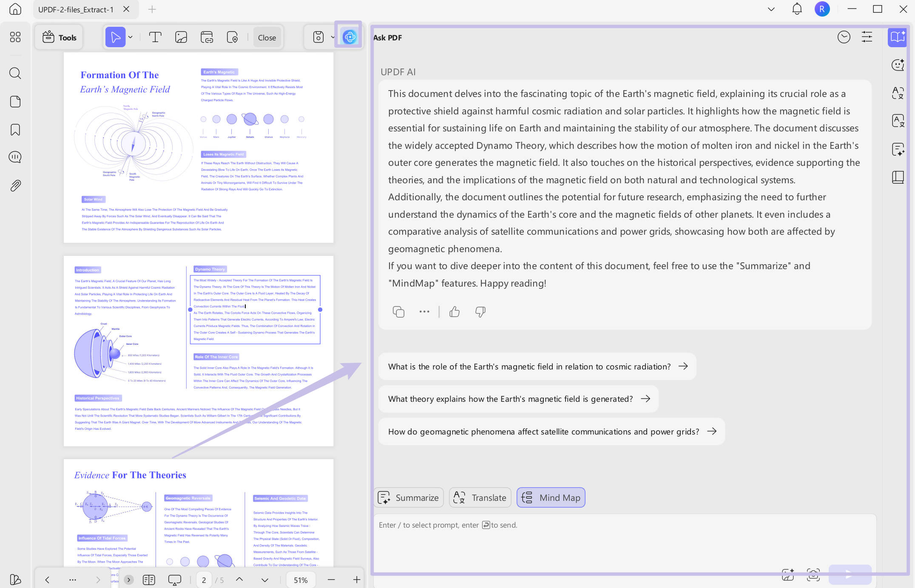Image resolution: width=915 pixels, height=588 pixels.
Task: Select the cursor selection tool
Action: coord(115,37)
